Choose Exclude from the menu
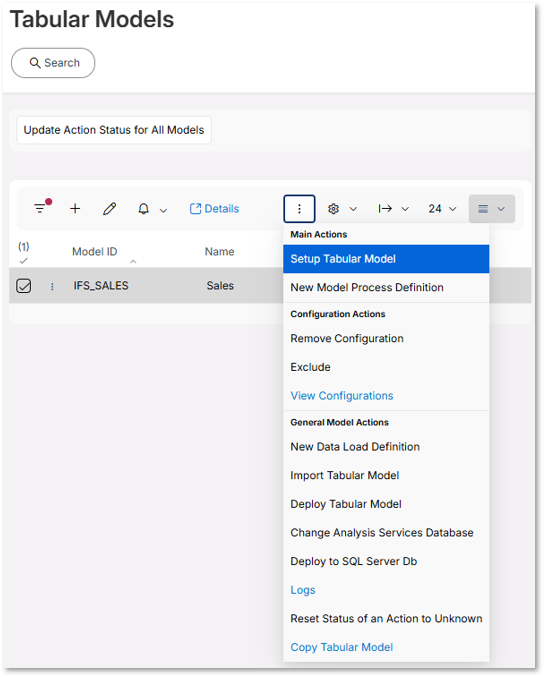This screenshot has height=677, width=544. coord(386,367)
